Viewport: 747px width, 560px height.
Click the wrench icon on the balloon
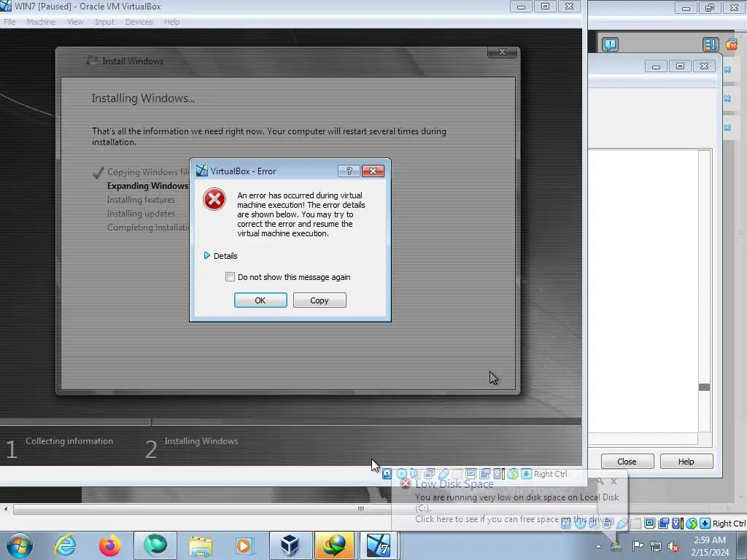600,481
